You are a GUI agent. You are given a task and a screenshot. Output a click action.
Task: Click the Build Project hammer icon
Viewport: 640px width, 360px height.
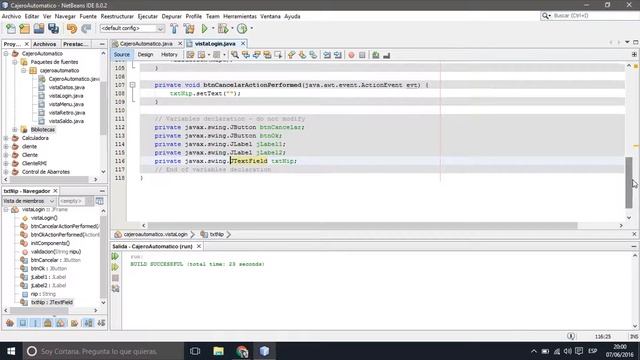[174, 29]
